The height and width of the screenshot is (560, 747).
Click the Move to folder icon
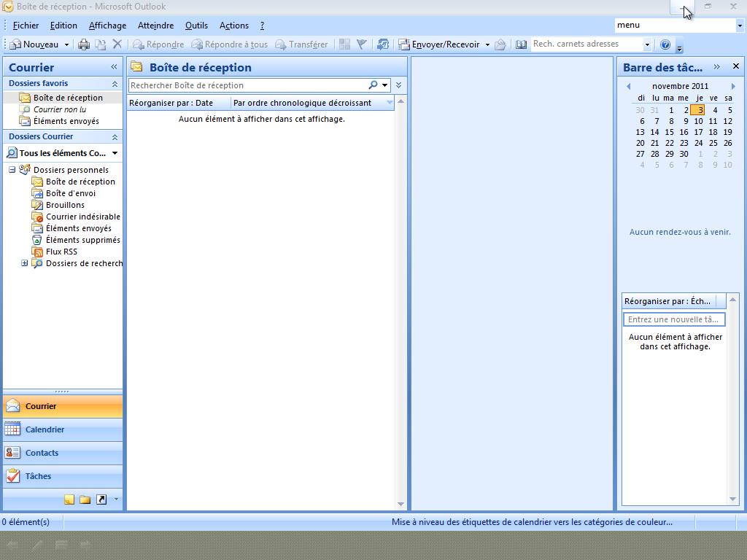pos(101,44)
